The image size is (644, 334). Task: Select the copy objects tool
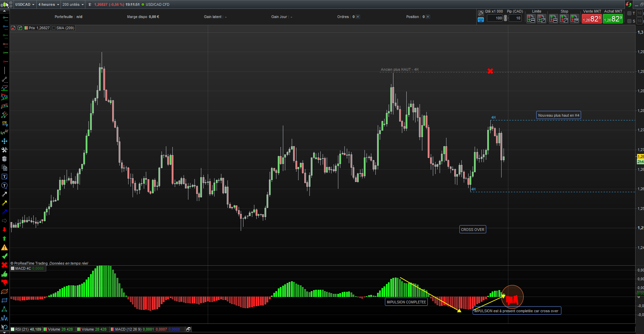[4, 168]
